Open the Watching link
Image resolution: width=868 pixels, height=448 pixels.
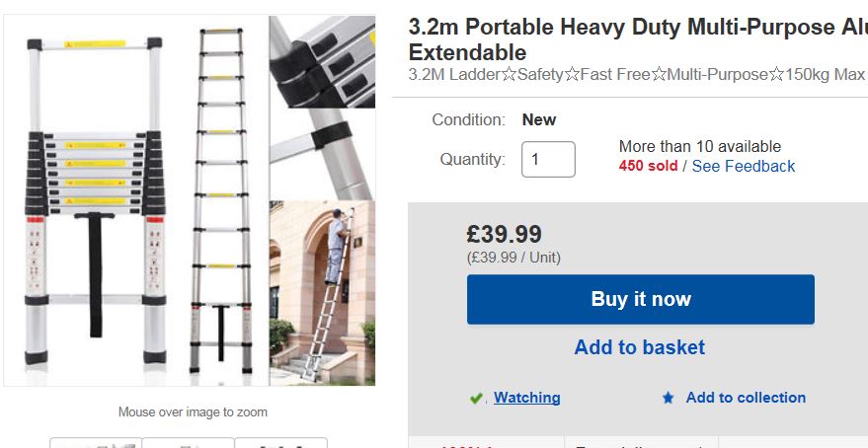tap(526, 398)
